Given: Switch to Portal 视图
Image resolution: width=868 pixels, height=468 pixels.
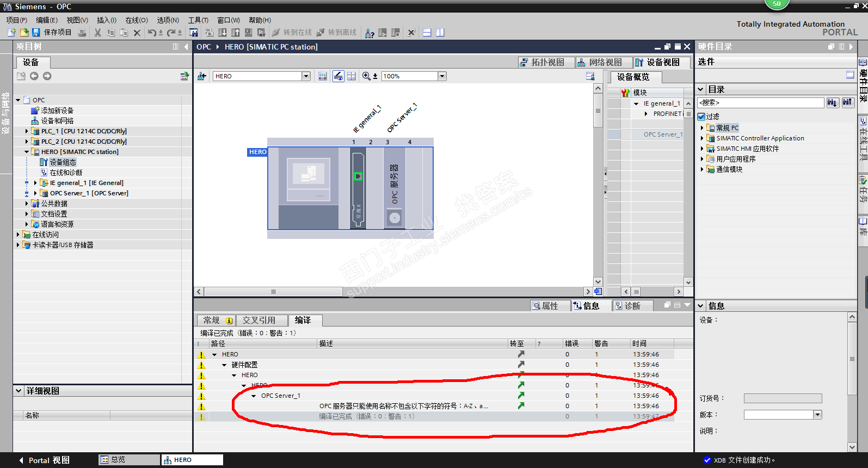Looking at the screenshot, I should 44,460.
